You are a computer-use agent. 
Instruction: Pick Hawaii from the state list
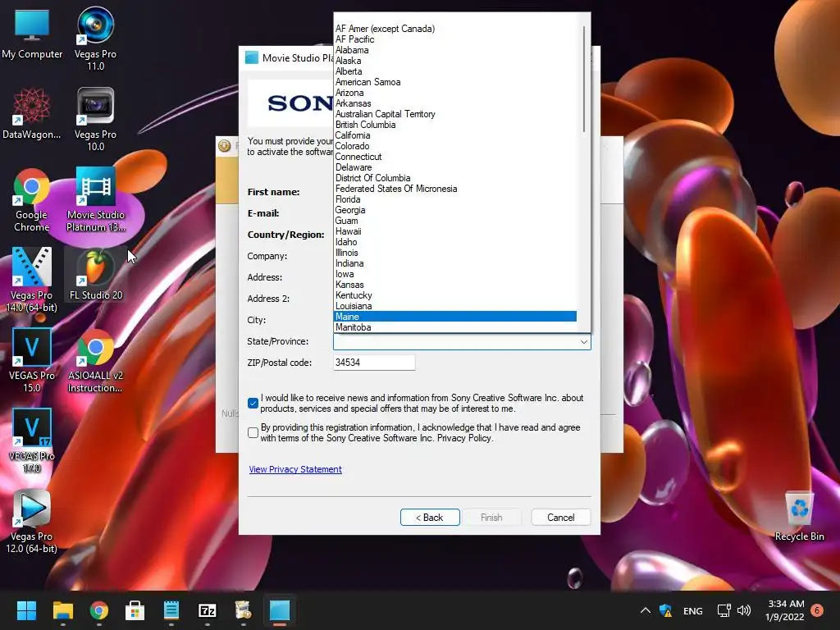pyautogui.click(x=454, y=231)
